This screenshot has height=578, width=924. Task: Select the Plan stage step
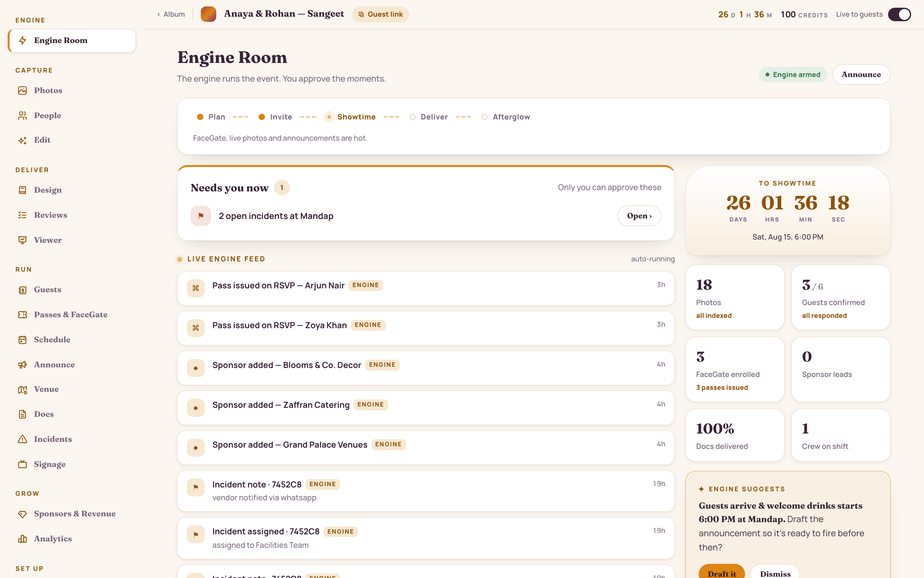coord(211,117)
